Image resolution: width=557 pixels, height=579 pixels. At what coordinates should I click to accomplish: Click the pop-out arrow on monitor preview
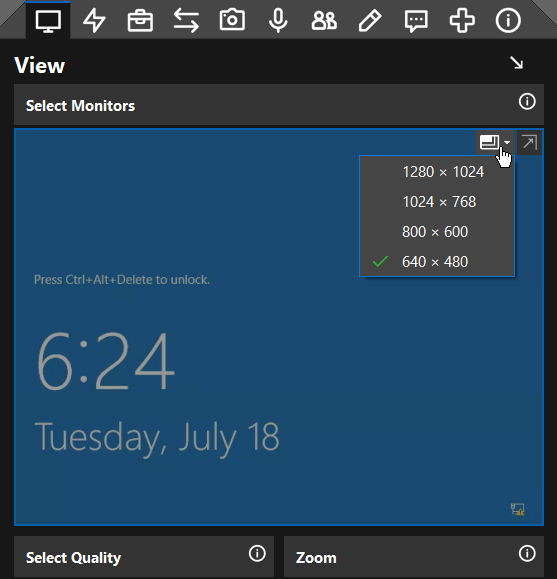(529, 142)
